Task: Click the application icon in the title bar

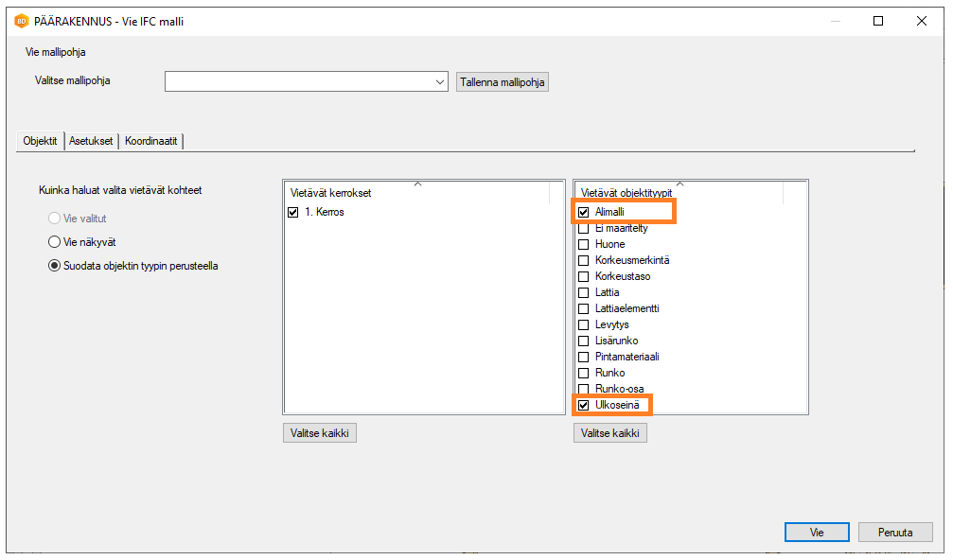Action: coord(21,21)
